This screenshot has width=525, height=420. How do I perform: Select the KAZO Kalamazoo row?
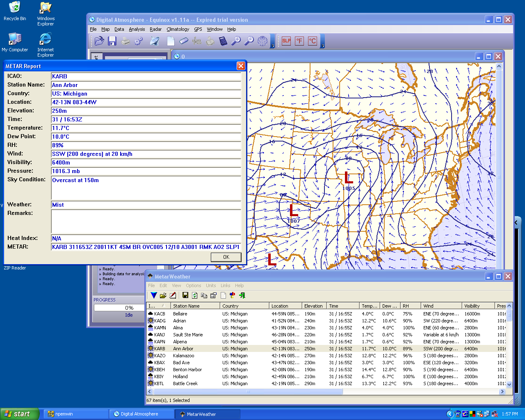(x=326, y=356)
